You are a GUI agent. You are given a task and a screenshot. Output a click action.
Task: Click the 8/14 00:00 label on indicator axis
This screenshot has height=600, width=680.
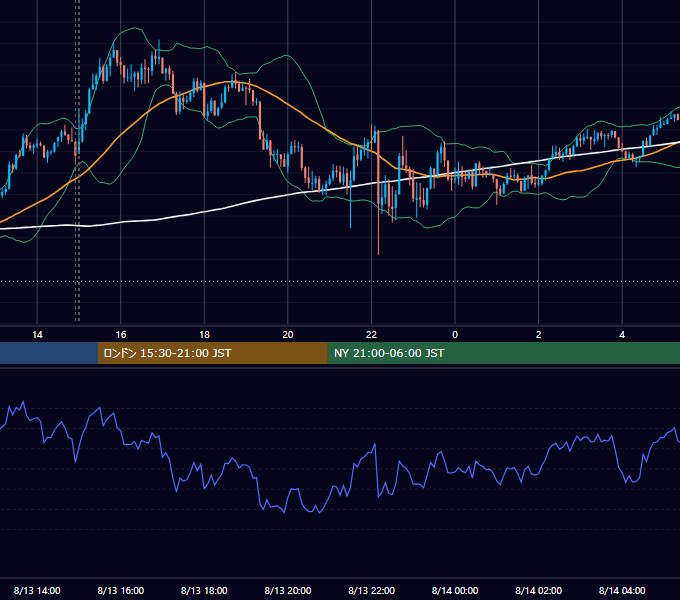click(455, 590)
